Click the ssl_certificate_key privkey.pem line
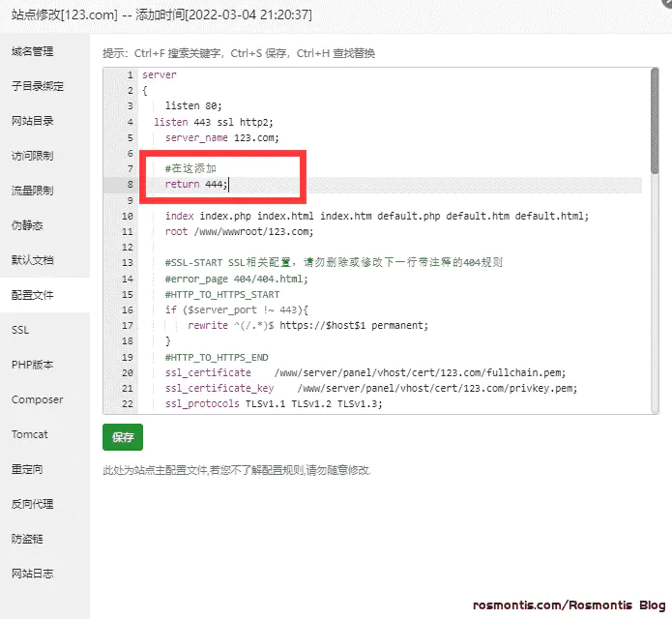 pos(371,389)
